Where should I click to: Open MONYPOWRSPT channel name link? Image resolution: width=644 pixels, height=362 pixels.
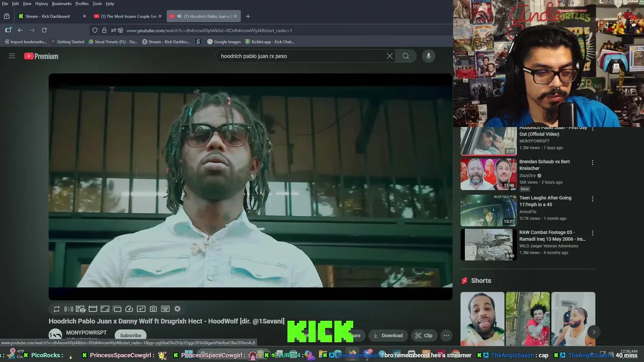(86, 333)
